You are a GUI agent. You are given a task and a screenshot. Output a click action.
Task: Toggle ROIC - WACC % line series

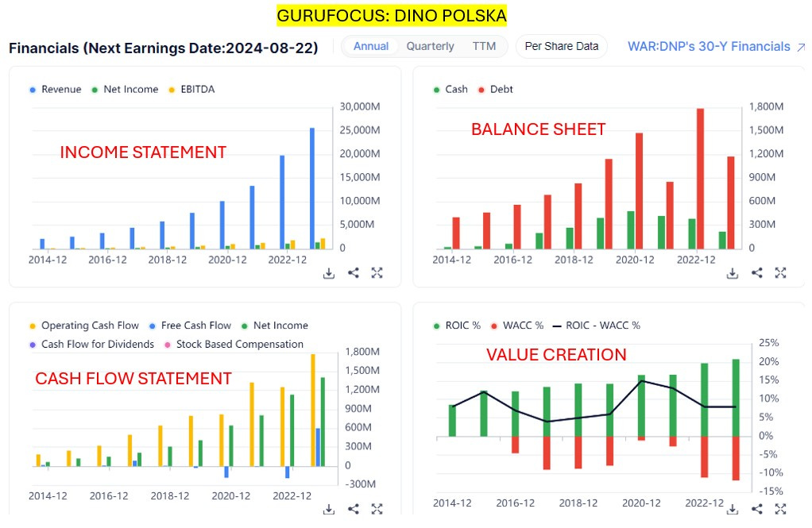(x=597, y=326)
